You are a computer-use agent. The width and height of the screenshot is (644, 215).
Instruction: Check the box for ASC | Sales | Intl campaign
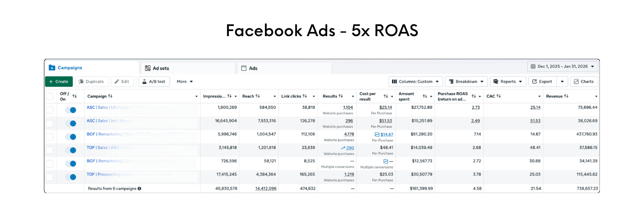point(50,123)
